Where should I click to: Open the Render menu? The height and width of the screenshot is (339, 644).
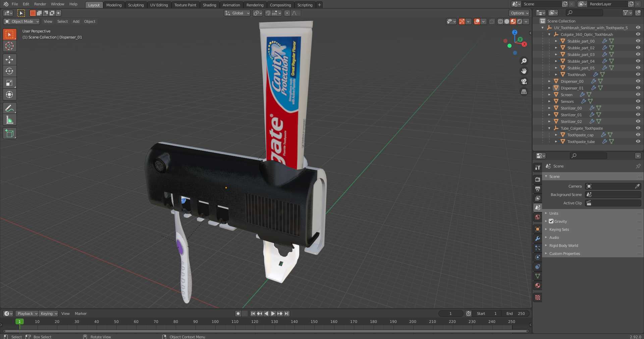click(40, 4)
